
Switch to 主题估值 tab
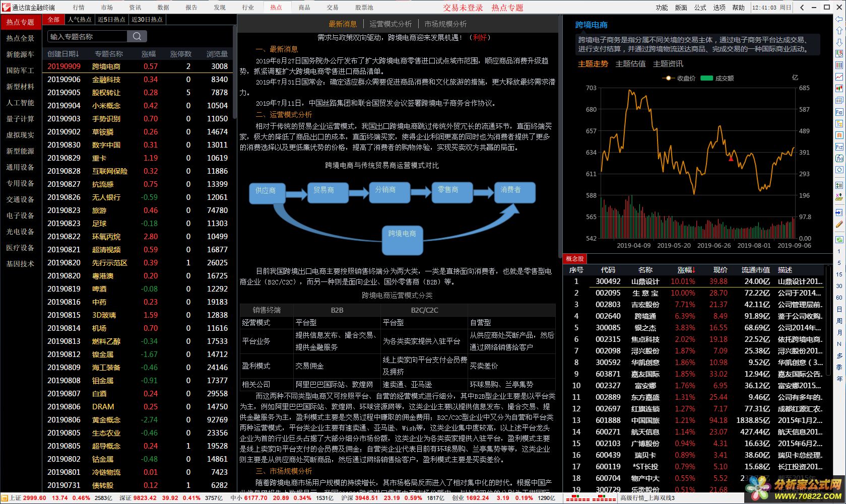(630, 64)
